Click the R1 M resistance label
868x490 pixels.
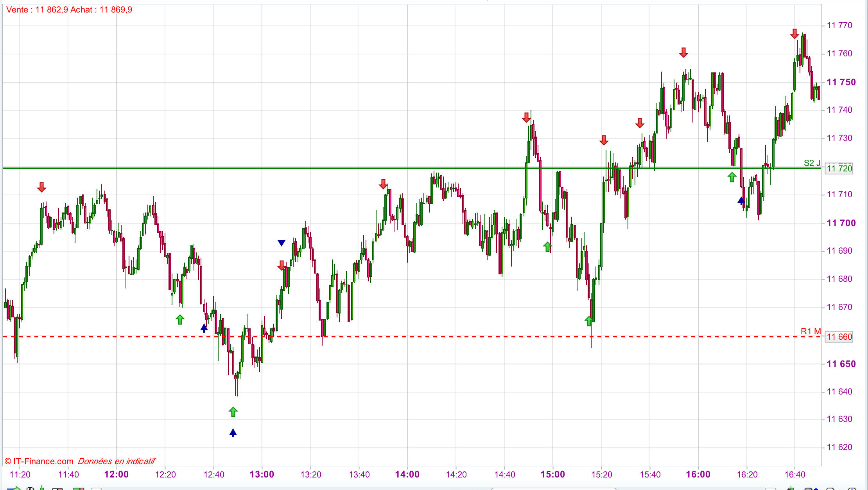[x=810, y=331]
